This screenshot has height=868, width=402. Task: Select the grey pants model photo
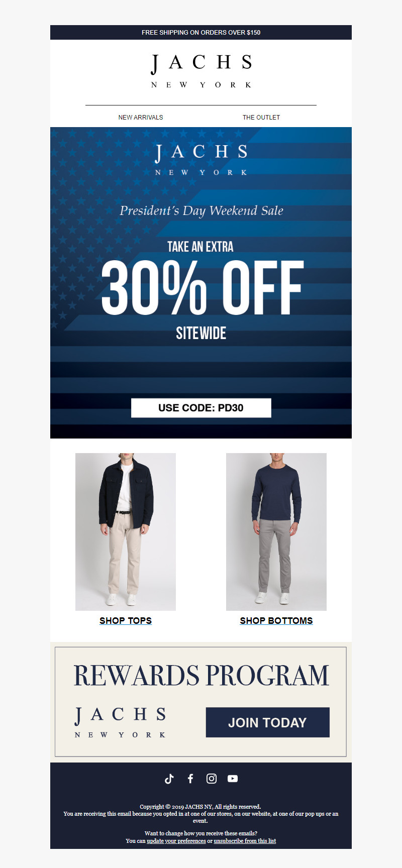tap(276, 532)
